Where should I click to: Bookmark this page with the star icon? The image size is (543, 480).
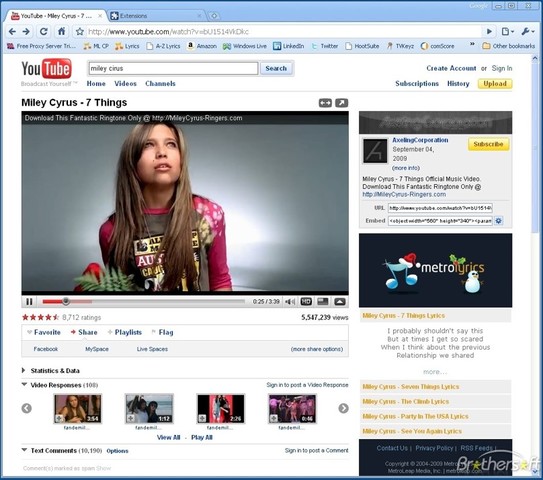(80, 32)
